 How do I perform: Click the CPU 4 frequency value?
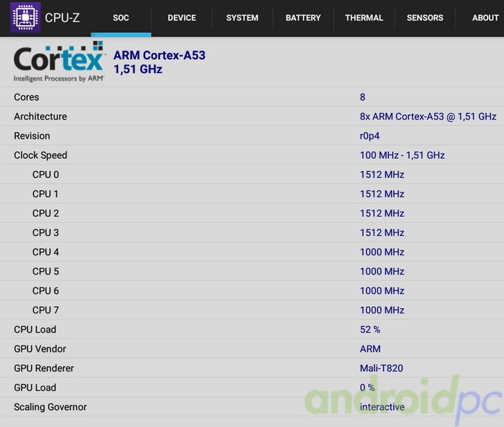click(382, 252)
